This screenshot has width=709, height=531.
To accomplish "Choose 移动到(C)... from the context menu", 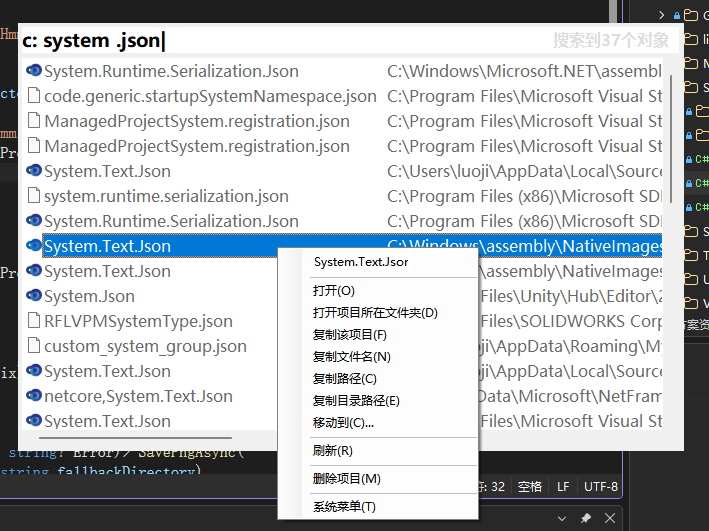I will click(343, 422).
